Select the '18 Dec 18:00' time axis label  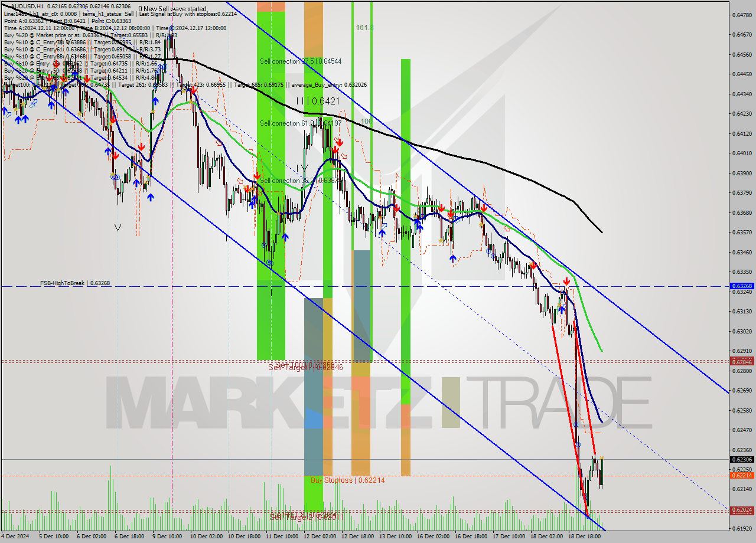pos(584,537)
